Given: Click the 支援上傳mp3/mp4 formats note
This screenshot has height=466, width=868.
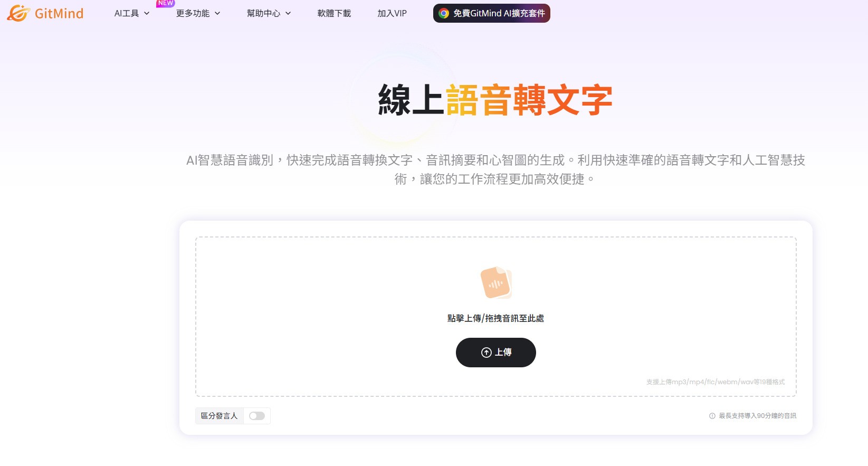Looking at the screenshot, I should [716, 382].
